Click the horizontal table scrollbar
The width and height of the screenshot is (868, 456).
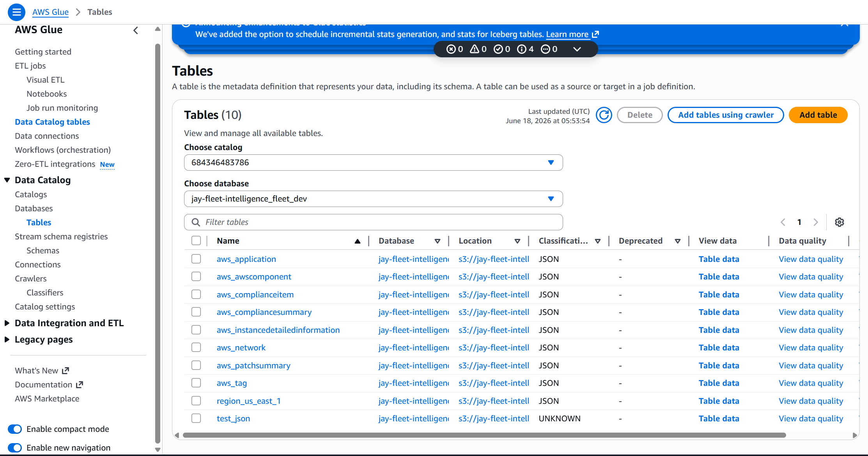[x=484, y=435]
